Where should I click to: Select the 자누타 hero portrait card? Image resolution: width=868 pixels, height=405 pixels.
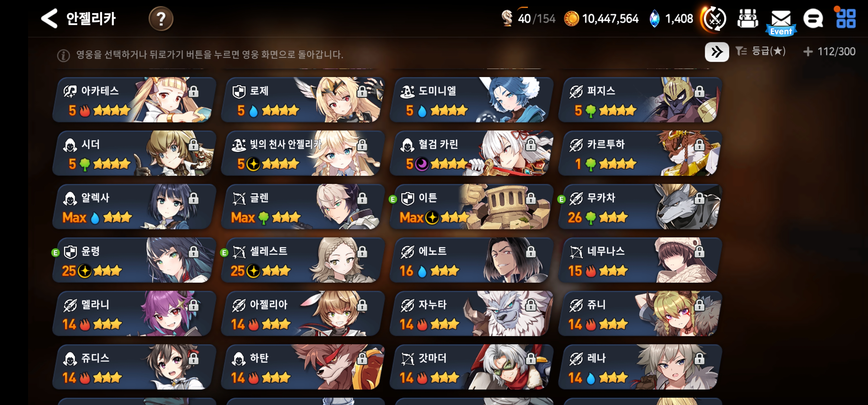point(471,314)
